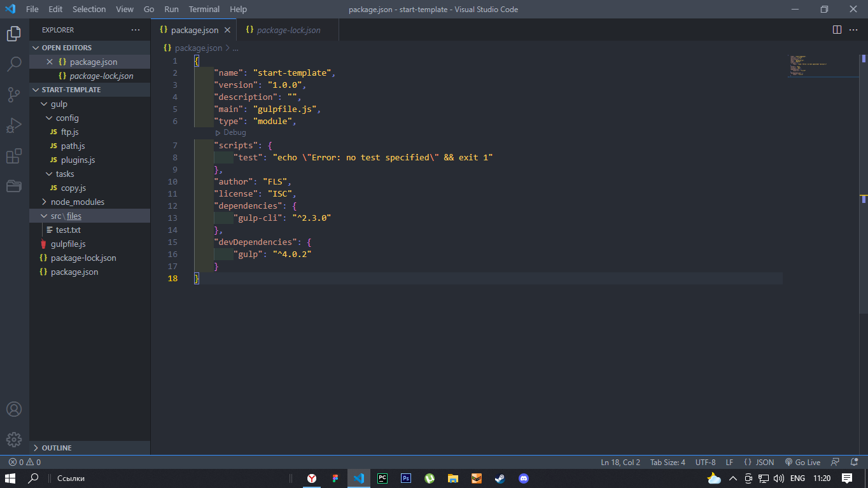Click the UTF-8 encoding indicator
Screen dimensions: 868x488
(x=705, y=463)
